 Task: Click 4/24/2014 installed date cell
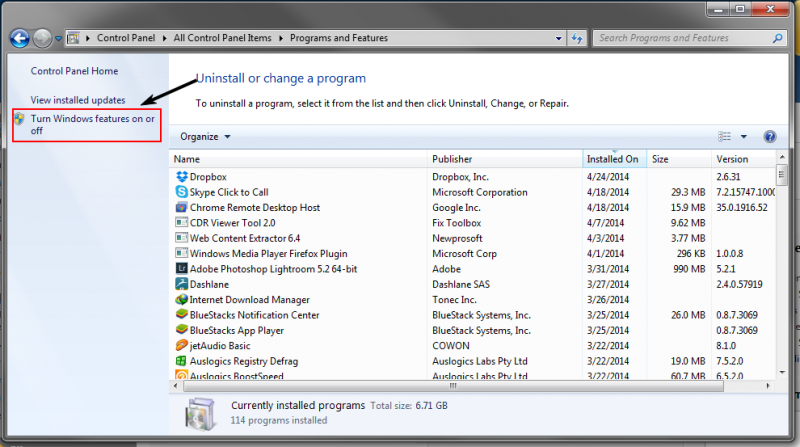608,177
